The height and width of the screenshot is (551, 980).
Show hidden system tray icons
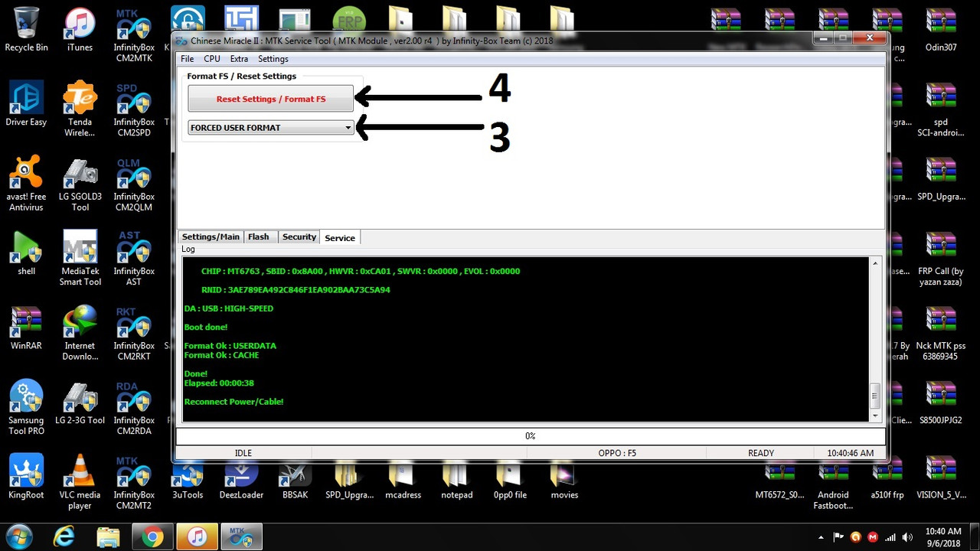(x=822, y=537)
